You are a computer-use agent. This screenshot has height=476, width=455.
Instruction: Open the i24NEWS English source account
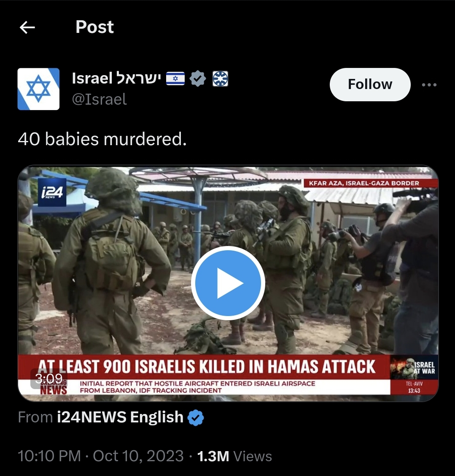click(120, 417)
